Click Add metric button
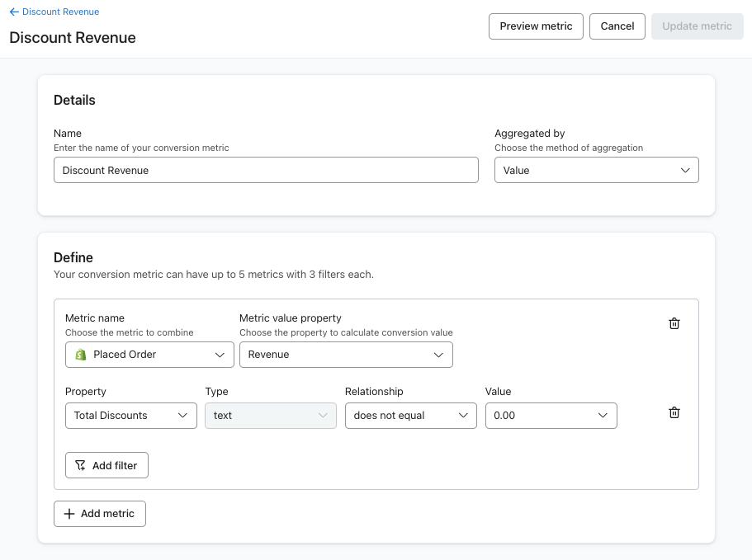Viewport: 752px width, 560px height. 100,514
